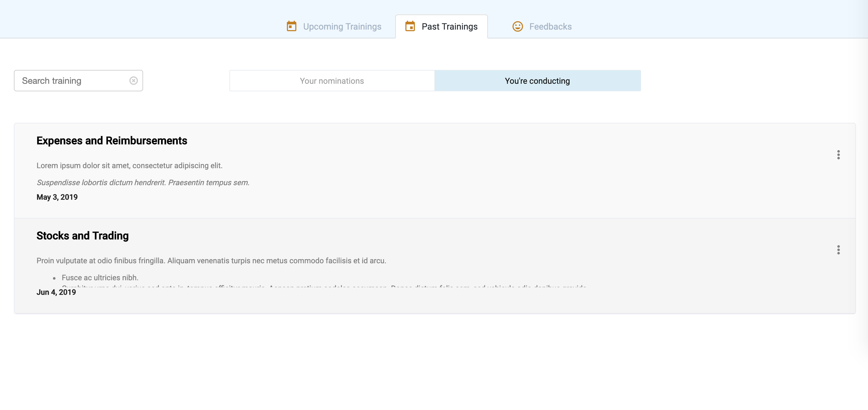Viewport: 868px width, 410px height.
Task: Click the May 3, 2019 date
Action: [x=57, y=197]
